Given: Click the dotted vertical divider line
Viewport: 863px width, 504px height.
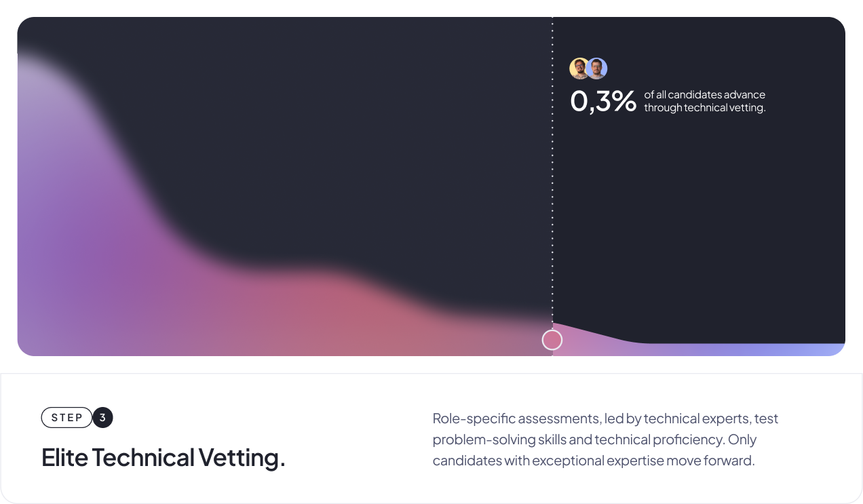Looking at the screenshot, I should point(552,203).
